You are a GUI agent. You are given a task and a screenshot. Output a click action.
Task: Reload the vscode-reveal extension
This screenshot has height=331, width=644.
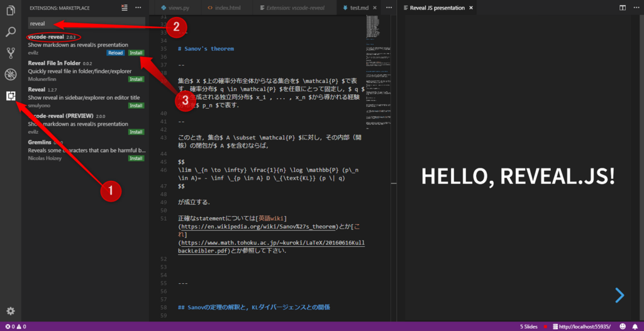tap(116, 53)
